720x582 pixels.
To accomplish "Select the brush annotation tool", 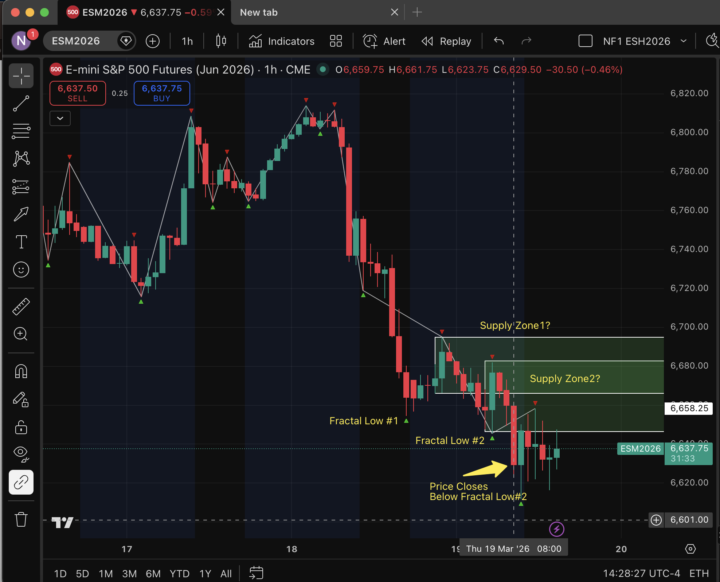I will (x=21, y=214).
